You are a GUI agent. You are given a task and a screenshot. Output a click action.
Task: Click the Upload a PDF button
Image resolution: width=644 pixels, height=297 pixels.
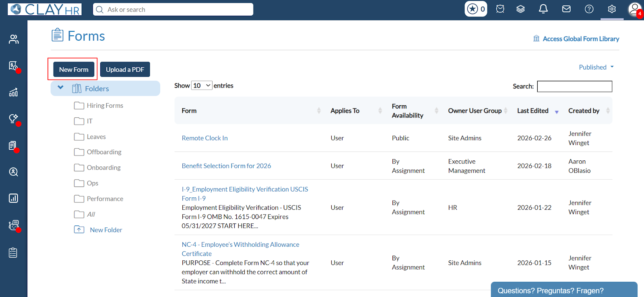click(x=125, y=70)
